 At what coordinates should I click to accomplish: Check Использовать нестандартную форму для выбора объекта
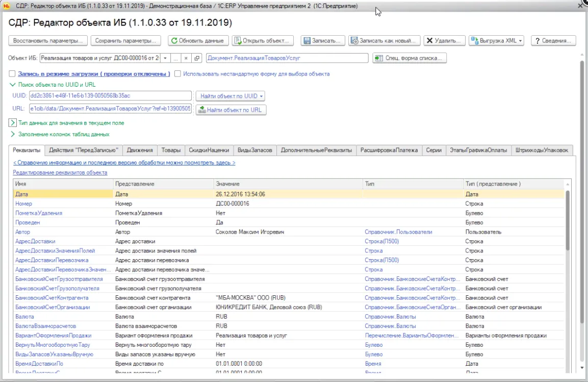pos(177,74)
